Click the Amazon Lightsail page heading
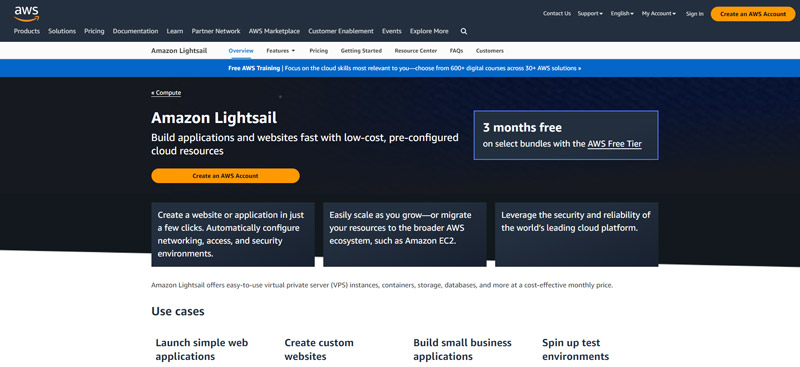 214,118
